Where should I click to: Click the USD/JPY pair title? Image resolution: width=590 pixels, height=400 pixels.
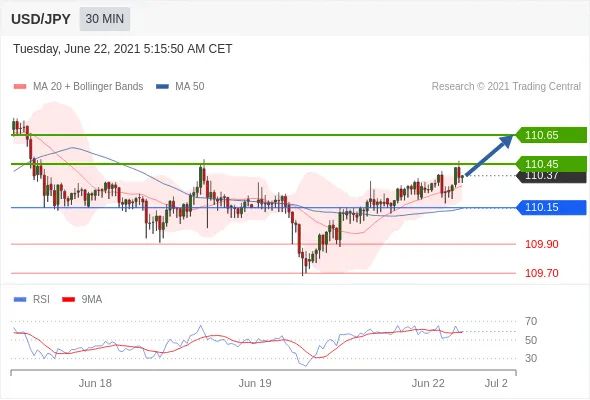41,19
